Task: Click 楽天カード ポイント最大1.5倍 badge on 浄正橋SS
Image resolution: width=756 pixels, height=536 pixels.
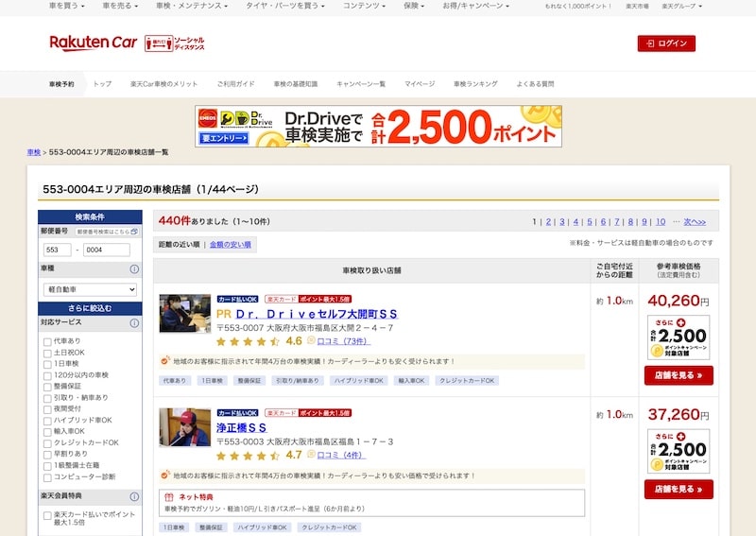Action: (x=308, y=413)
